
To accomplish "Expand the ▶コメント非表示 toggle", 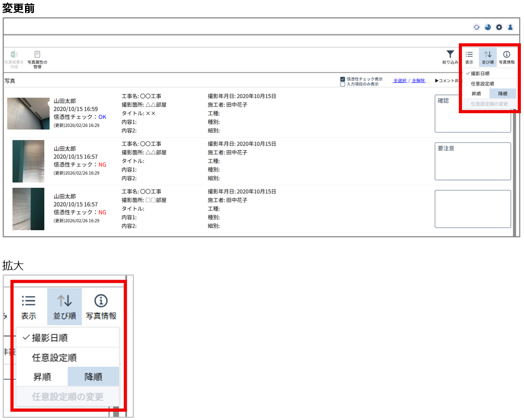I will click(x=447, y=81).
